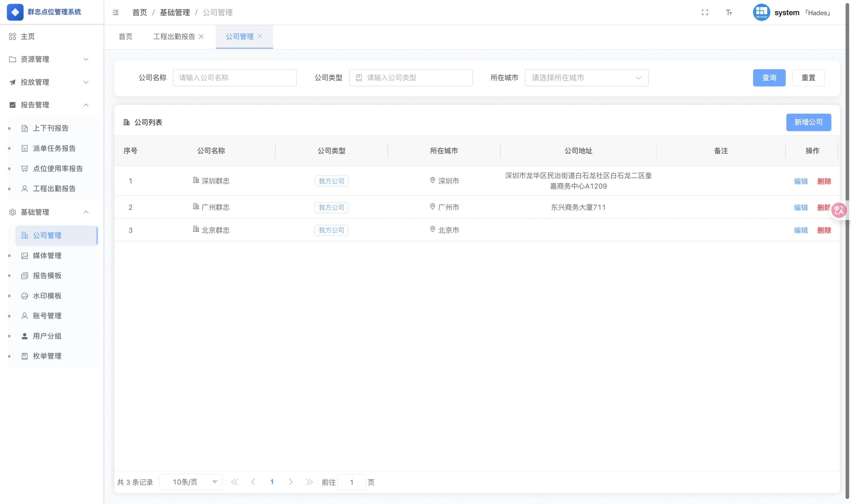This screenshot has width=851, height=504.
Task: Switch to the 工程出勤报告 tab
Action: (x=174, y=36)
